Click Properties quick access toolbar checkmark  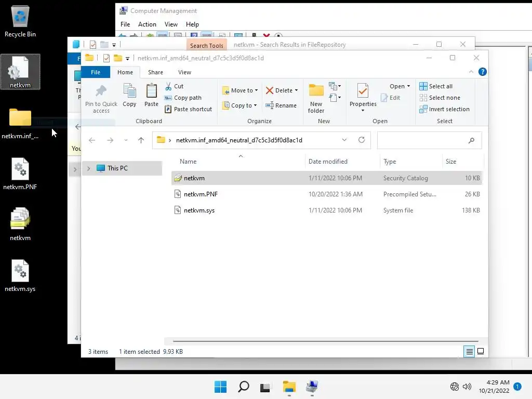tap(106, 58)
